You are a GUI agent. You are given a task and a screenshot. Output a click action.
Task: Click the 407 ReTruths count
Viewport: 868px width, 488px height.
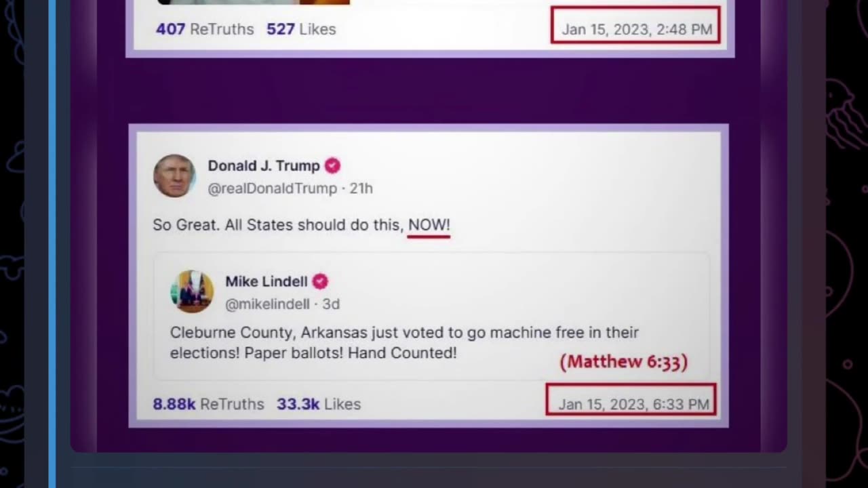coord(205,29)
